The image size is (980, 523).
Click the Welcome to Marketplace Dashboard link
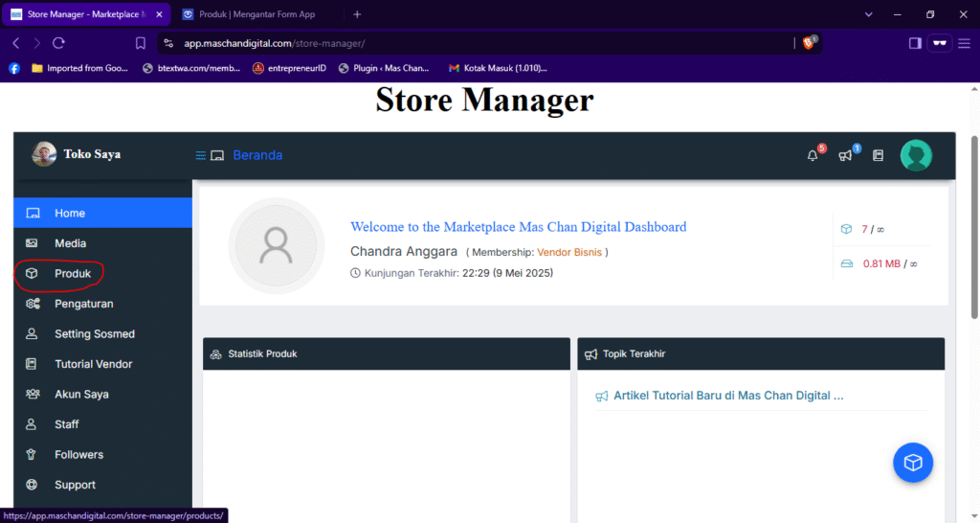[x=518, y=226]
